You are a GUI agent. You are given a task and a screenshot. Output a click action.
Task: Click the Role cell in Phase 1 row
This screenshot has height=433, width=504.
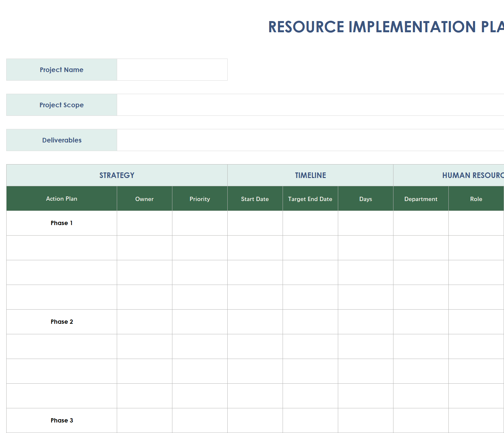[476, 223]
